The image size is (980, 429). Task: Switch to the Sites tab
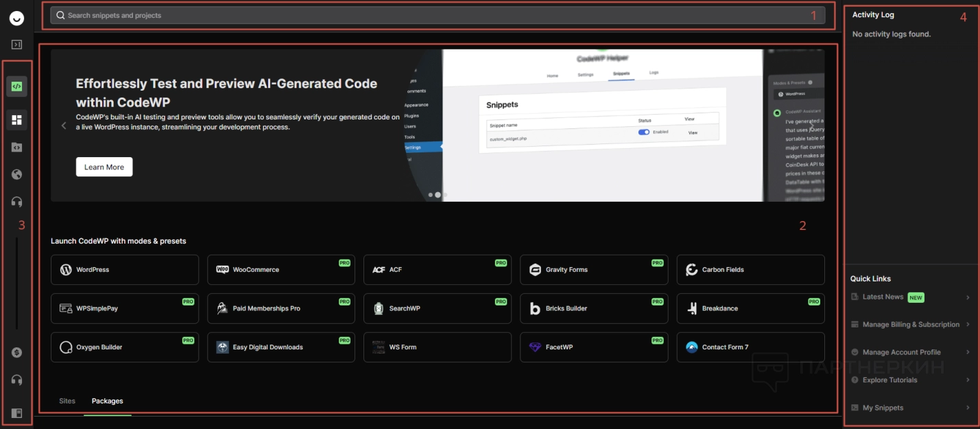pyautogui.click(x=67, y=401)
